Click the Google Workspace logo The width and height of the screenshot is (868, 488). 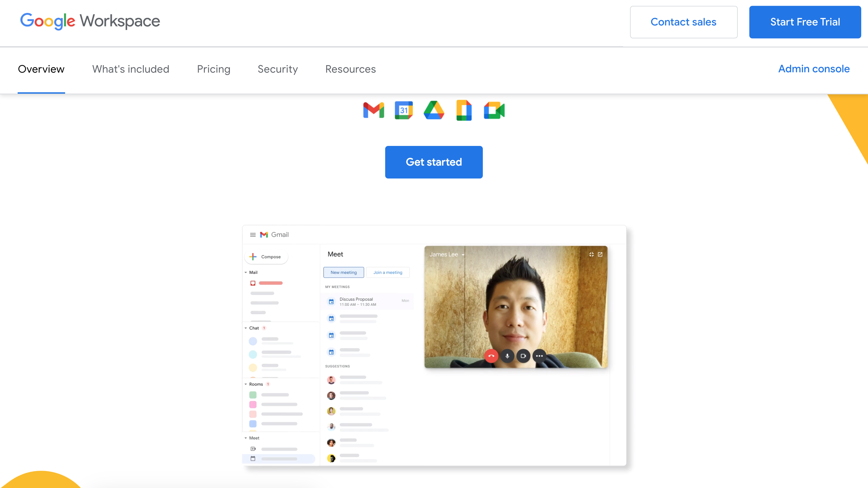click(x=90, y=21)
